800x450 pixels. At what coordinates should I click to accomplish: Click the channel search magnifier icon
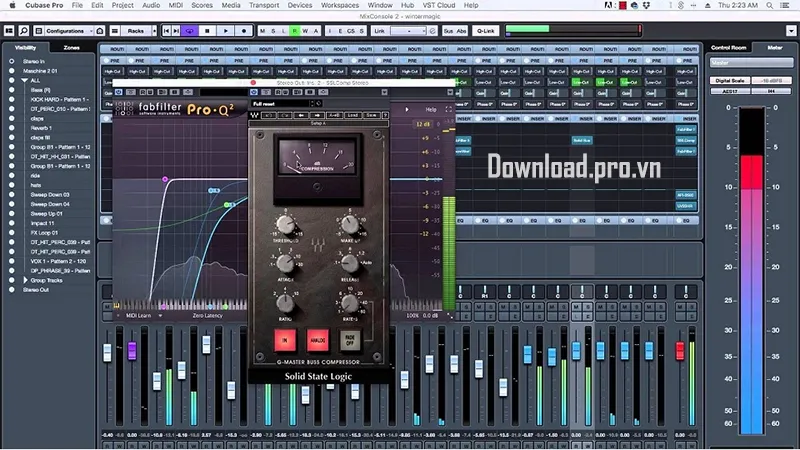point(23,31)
